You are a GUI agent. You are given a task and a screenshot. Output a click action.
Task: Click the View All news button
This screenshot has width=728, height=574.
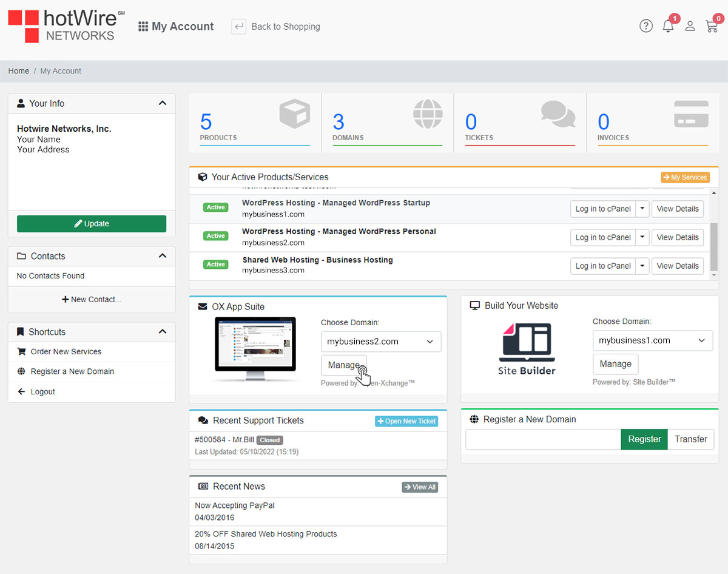(x=420, y=487)
